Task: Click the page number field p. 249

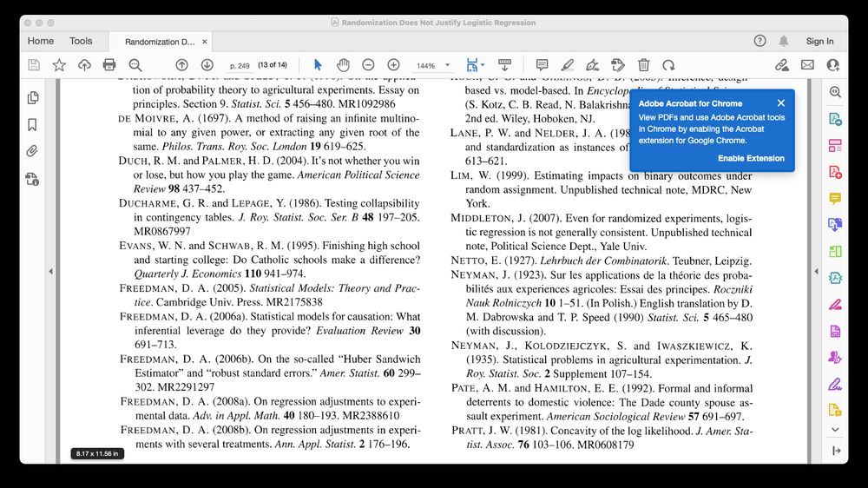Action: 240,65
